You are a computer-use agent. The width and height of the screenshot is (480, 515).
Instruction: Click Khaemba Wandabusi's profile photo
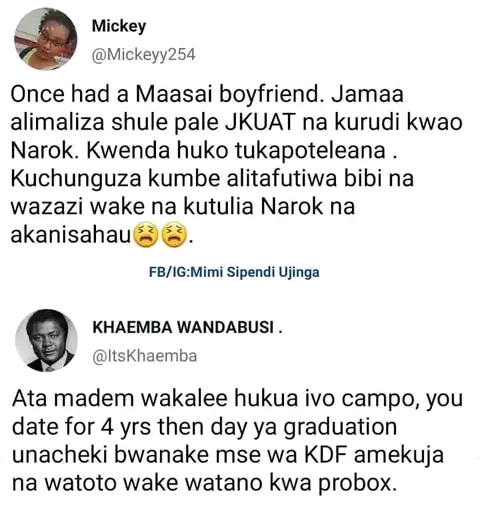click(46, 341)
